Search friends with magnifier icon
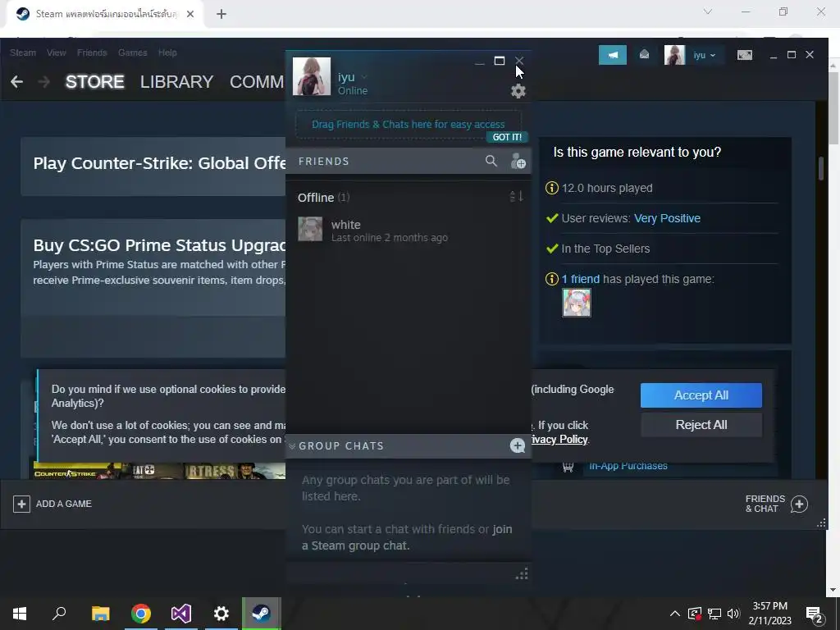The width and height of the screenshot is (840, 630). point(491,161)
